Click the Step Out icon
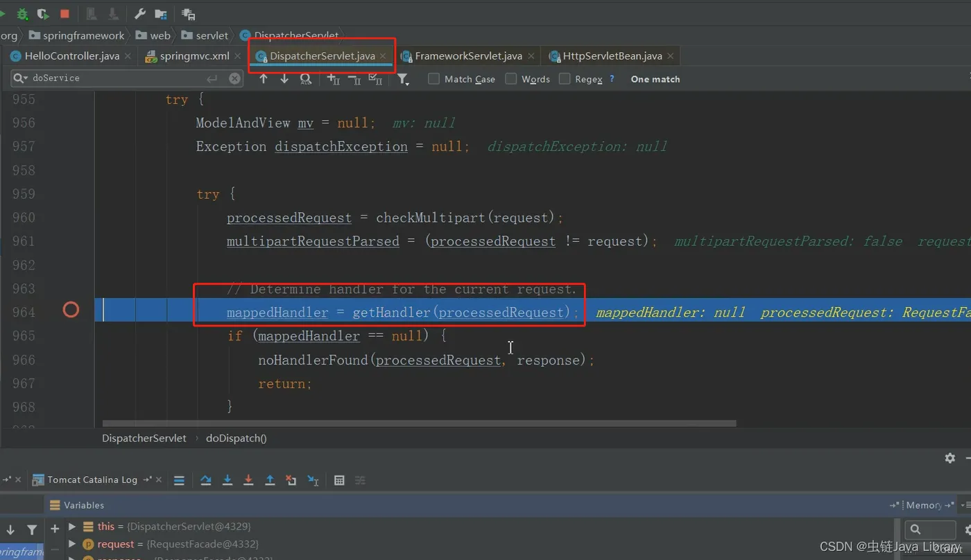 (x=270, y=480)
